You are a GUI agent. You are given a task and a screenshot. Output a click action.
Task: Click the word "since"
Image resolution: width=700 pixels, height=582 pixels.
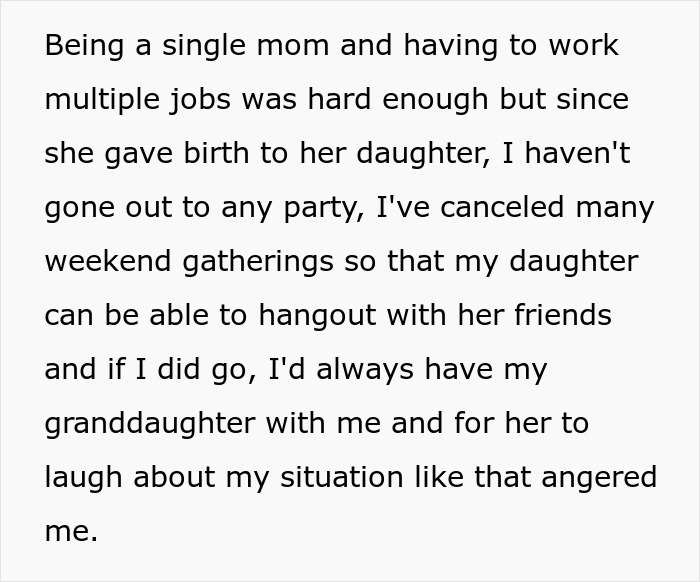599,100
